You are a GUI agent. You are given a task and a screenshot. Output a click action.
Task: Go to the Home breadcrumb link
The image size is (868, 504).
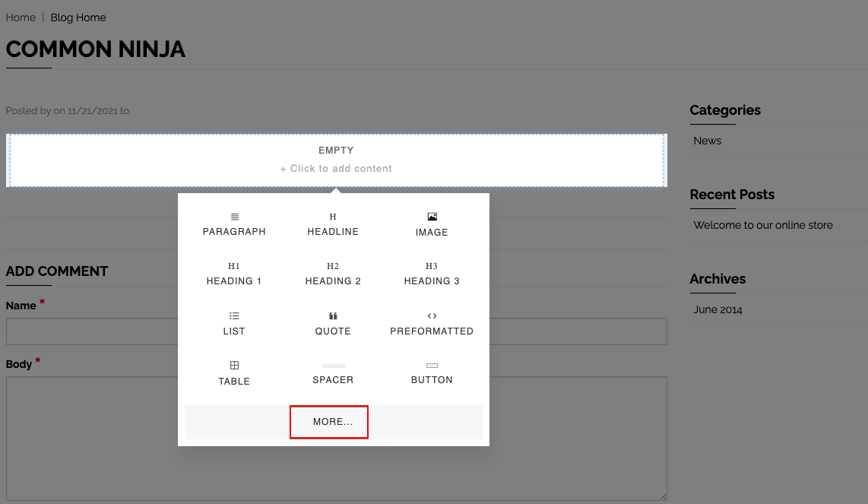(21, 17)
